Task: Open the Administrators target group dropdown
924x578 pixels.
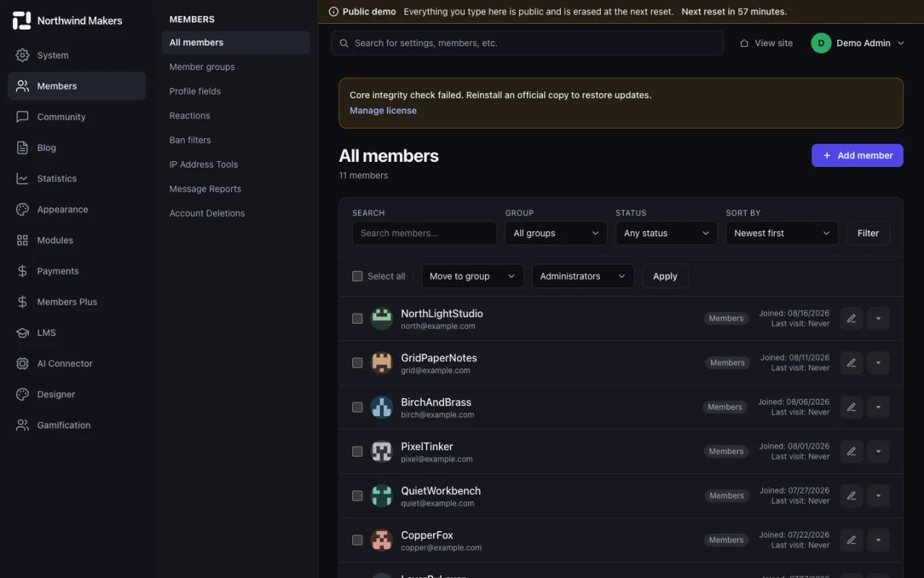Action: (x=583, y=276)
